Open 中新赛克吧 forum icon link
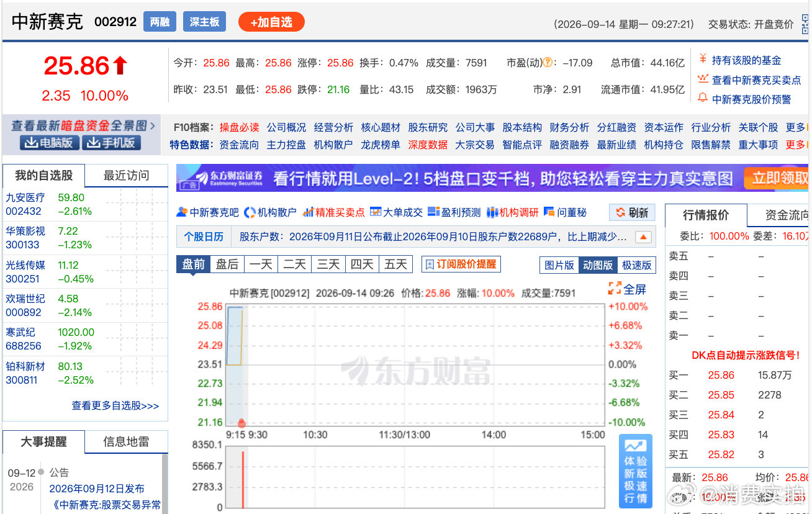The image size is (812, 514). 207,212
